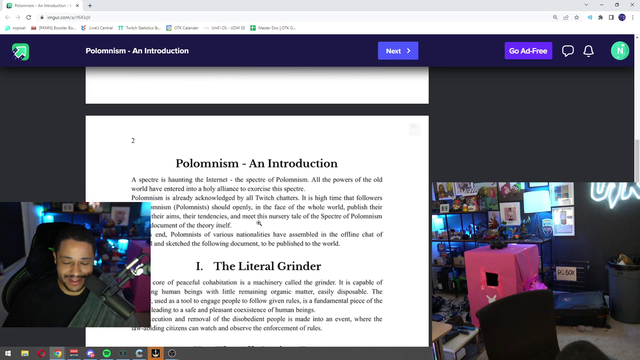Image resolution: width=640 pixels, height=360 pixels.
Task: Click the 'Polomnism - An Introduction' document heading
Action: tap(256, 163)
